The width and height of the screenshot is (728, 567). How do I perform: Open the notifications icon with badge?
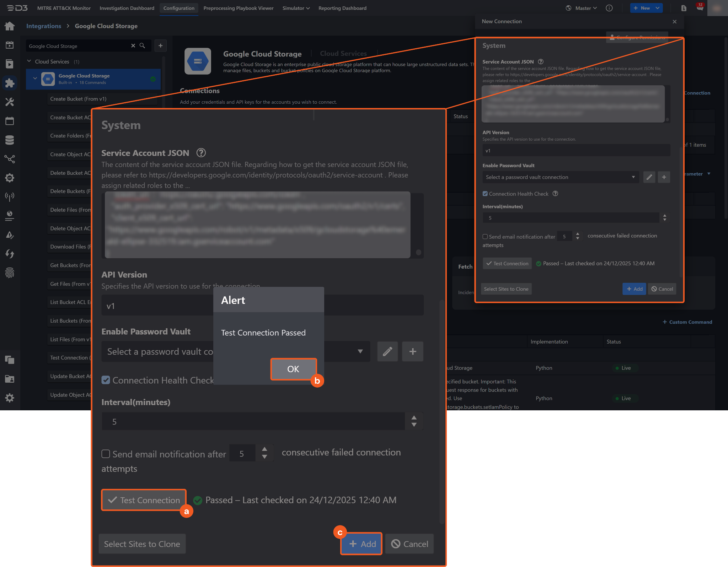(700, 8)
